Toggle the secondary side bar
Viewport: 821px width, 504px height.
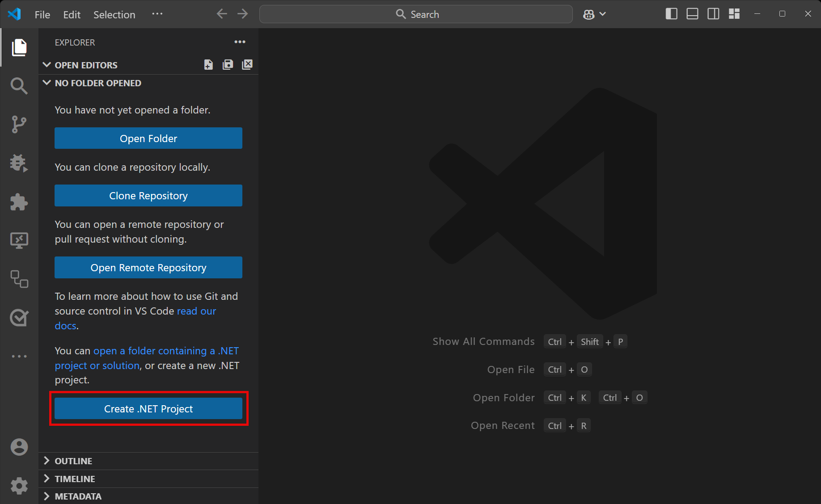point(713,14)
